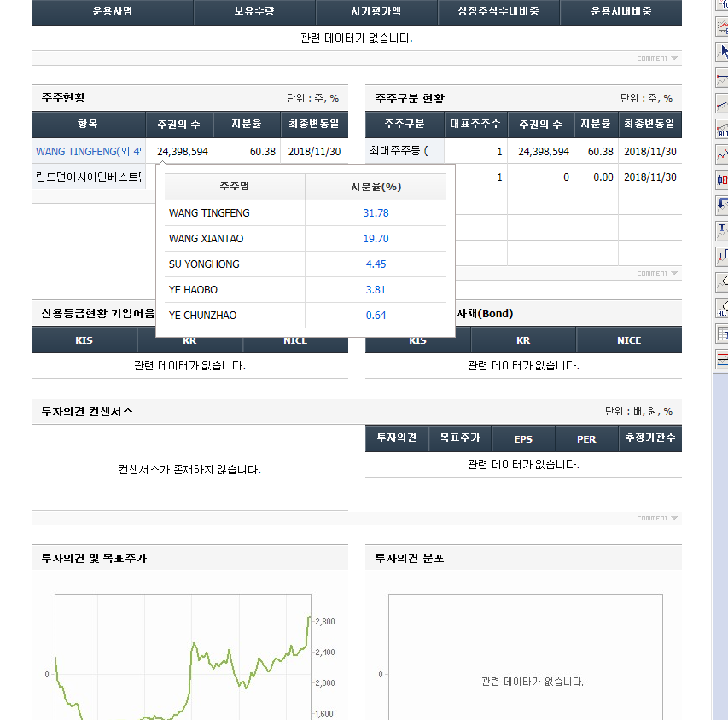Click the KIS column under 신용등급현황 기업어음
Image resolution: width=728 pixels, height=720 pixels.
point(84,340)
